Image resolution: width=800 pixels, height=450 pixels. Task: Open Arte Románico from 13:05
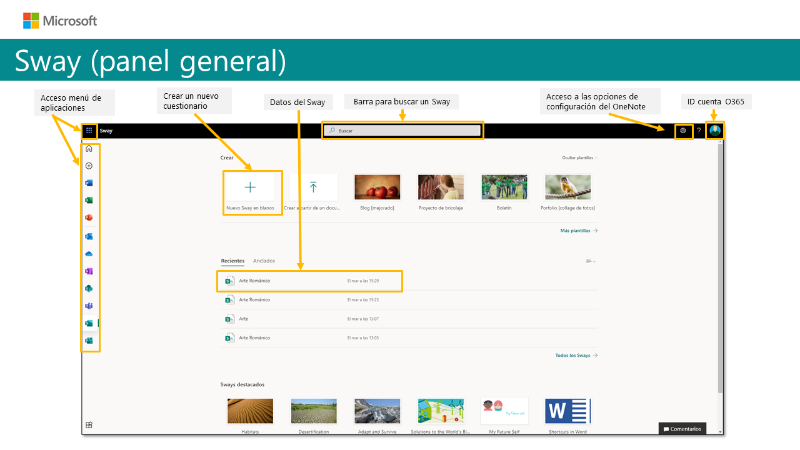coord(409,338)
